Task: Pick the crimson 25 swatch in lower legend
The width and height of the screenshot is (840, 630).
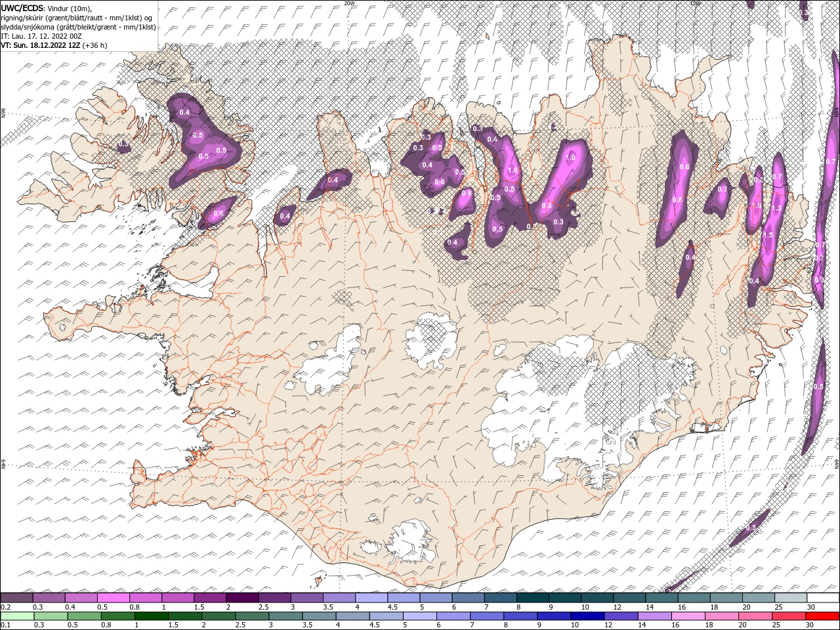Action: click(789, 616)
